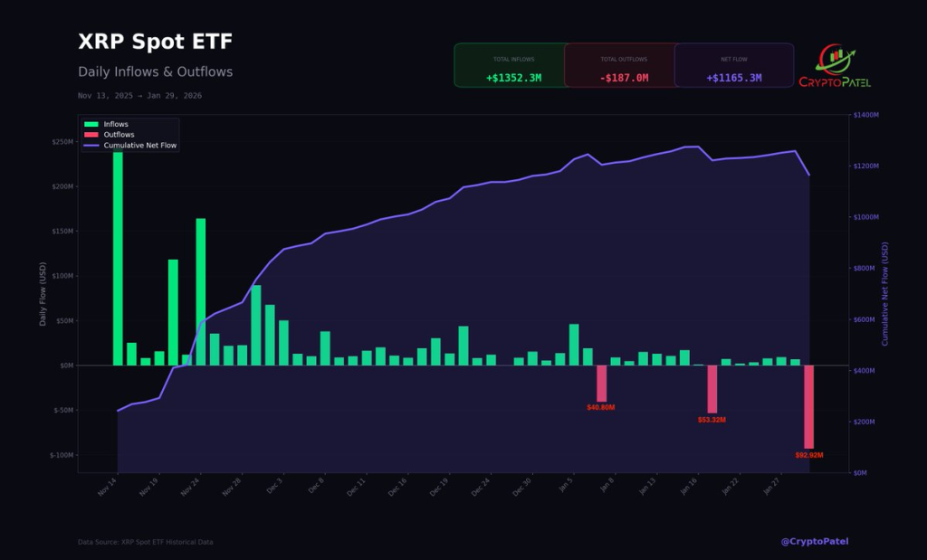Toggle Cumulative Net Flow visibility in the legend
The image size is (927, 560).
(140, 145)
